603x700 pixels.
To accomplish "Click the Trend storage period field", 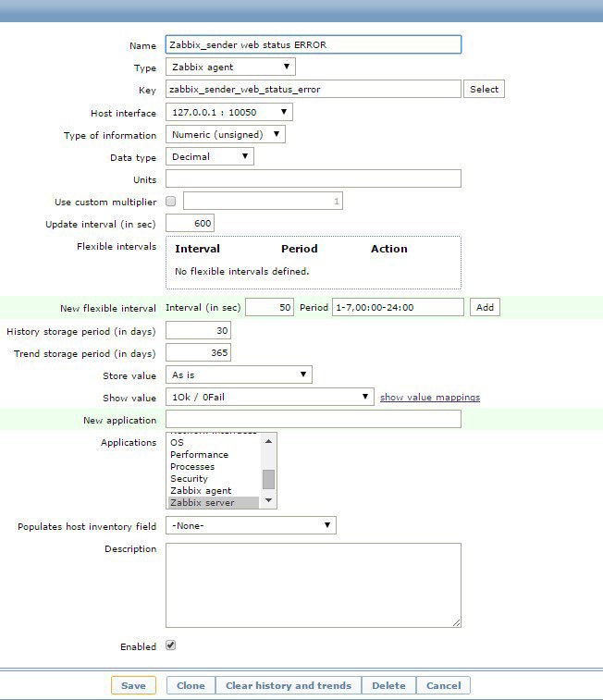I will coord(198,352).
